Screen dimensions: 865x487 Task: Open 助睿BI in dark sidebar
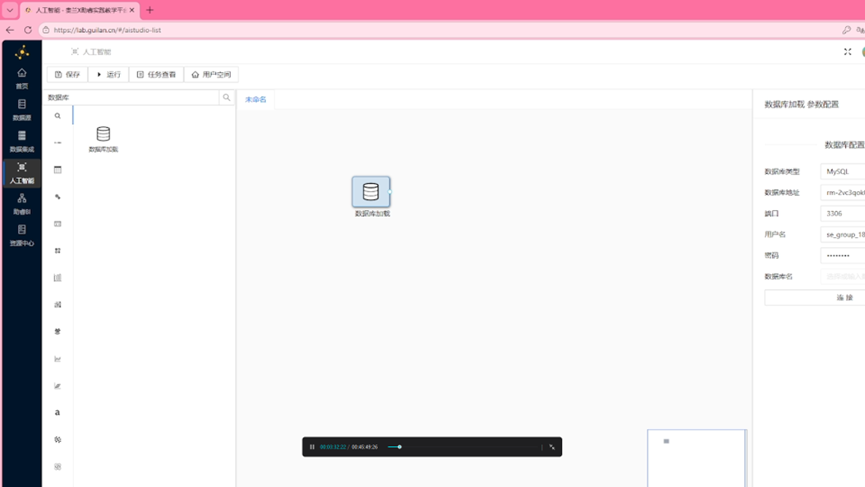(x=22, y=204)
